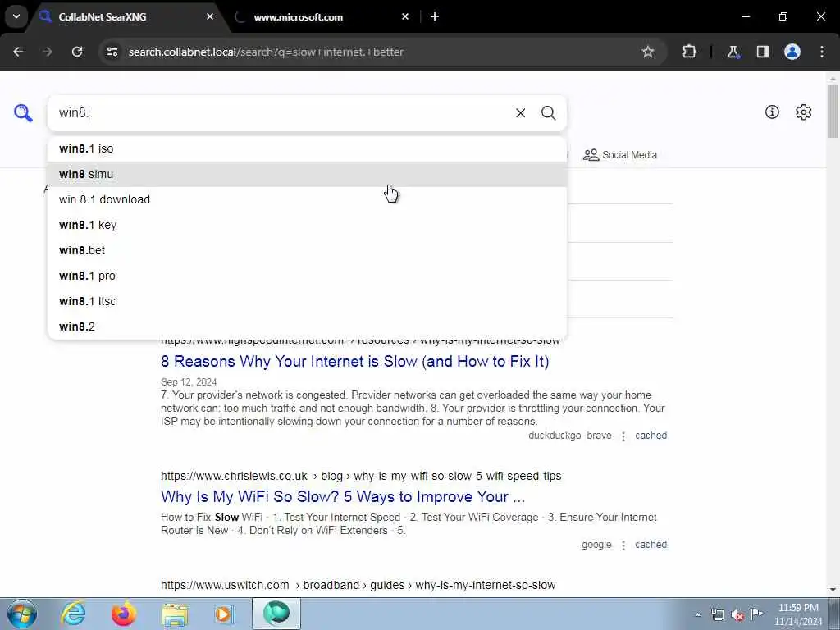The width and height of the screenshot is (840, 630).
Task: Open the info about page icon
Action: [772, 112]
